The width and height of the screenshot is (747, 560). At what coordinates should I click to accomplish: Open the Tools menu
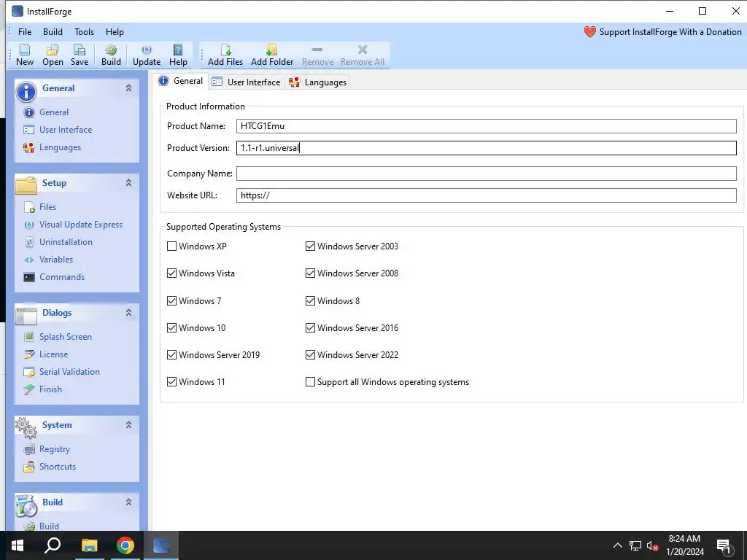point(84,32)
